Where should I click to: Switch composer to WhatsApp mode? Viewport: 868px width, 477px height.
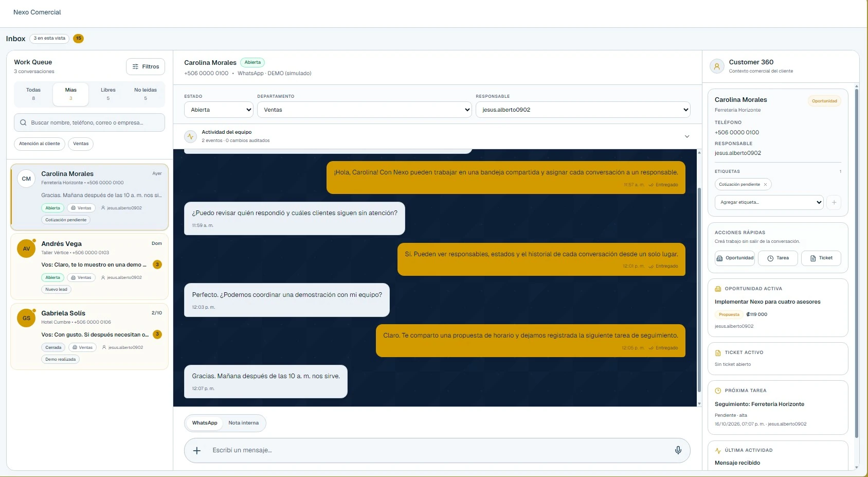pyautogui.click(x=205, y=423)
